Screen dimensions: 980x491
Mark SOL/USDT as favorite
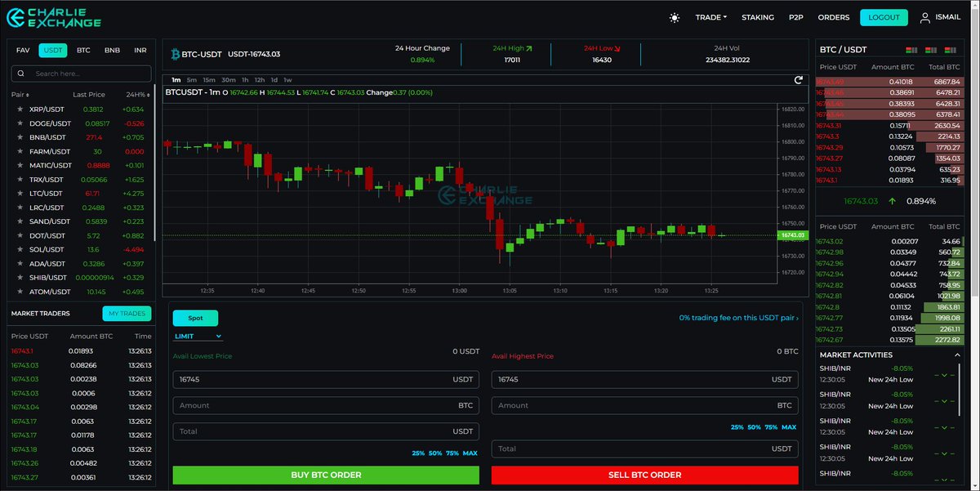click(20, 250)
